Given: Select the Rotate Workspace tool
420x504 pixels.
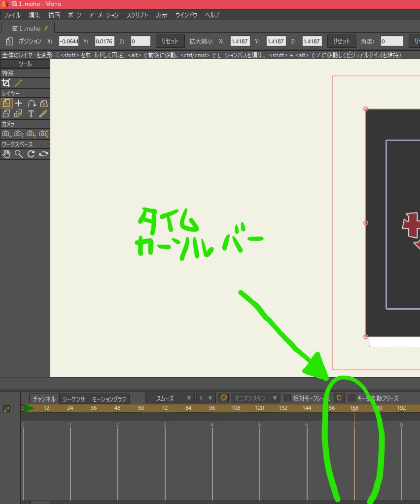Looking at the screenshot, I should [x=31, y=154].
